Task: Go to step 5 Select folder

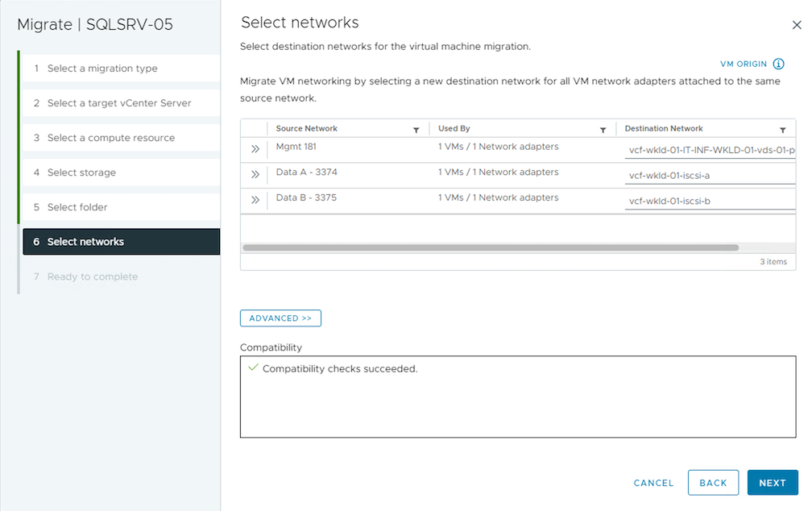Action: 77,207
